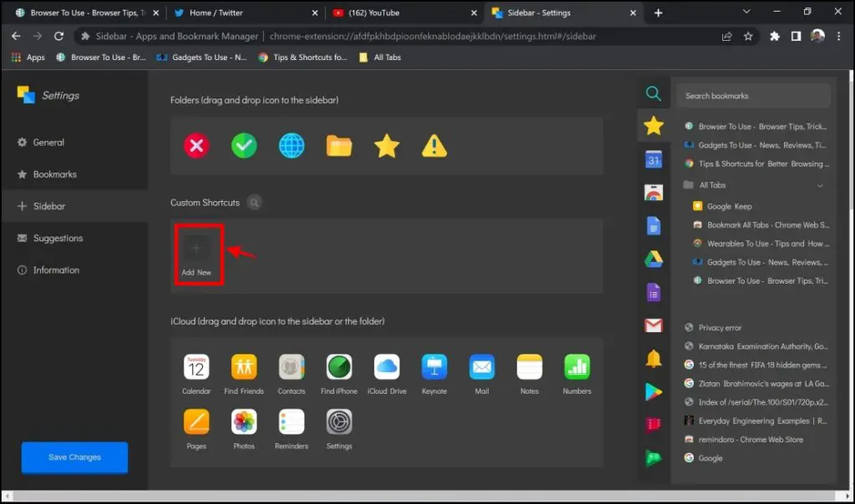The image size is (855, 504).
Task: Pick the star folder icon
Action: [387, 144]
